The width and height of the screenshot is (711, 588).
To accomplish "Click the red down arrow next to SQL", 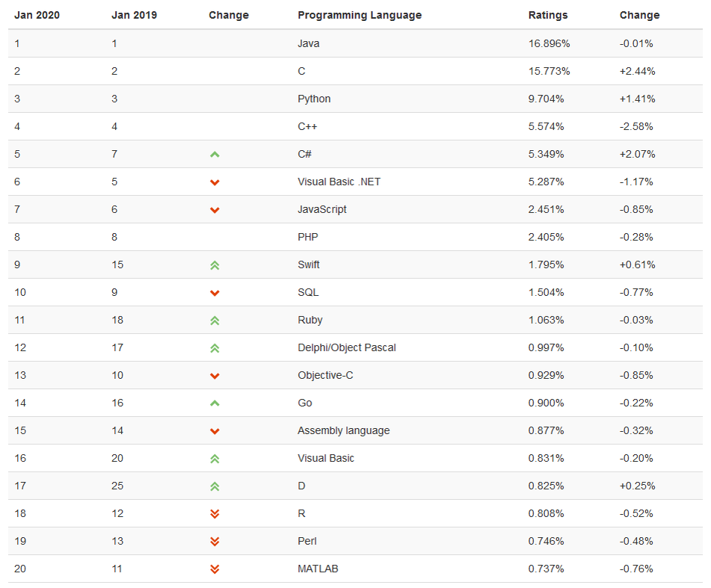I will pos(215,293).
